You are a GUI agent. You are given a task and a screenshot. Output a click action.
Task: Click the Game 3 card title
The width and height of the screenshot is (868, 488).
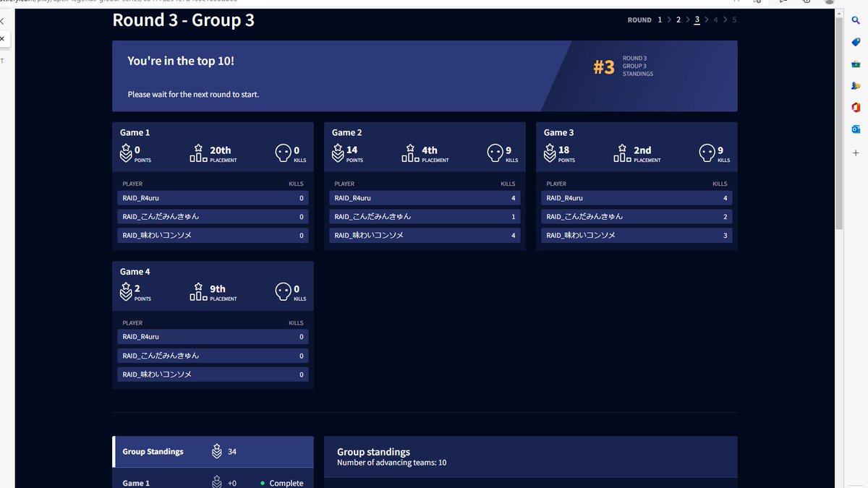click(x=559, y=132)
